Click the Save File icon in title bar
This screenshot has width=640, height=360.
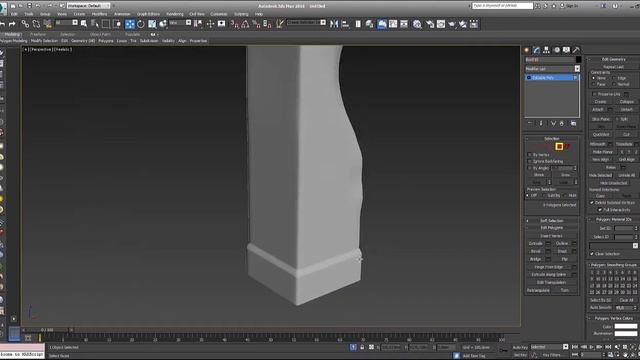(x=29, y=6)
